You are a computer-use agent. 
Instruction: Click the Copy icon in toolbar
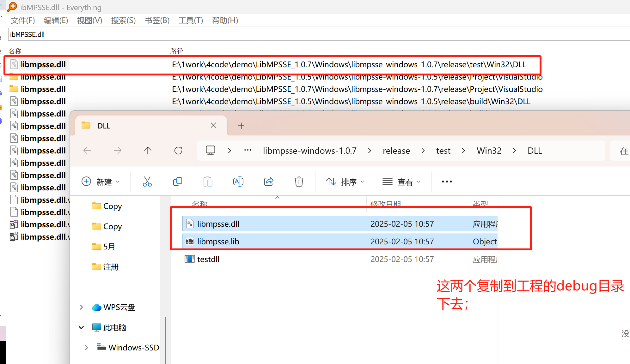point(178,182)
